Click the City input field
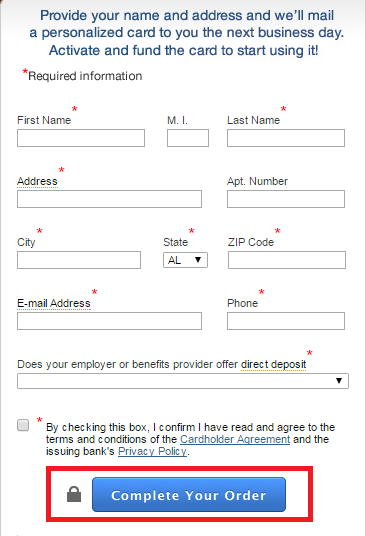The height and width of the screenshot is (536, 366). 79,260
